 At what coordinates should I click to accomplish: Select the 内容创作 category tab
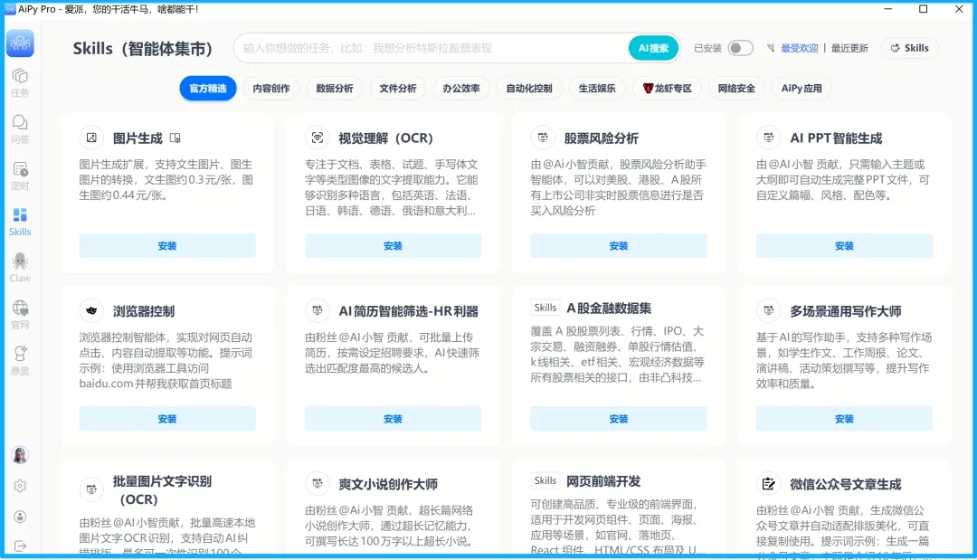(271, 89)
